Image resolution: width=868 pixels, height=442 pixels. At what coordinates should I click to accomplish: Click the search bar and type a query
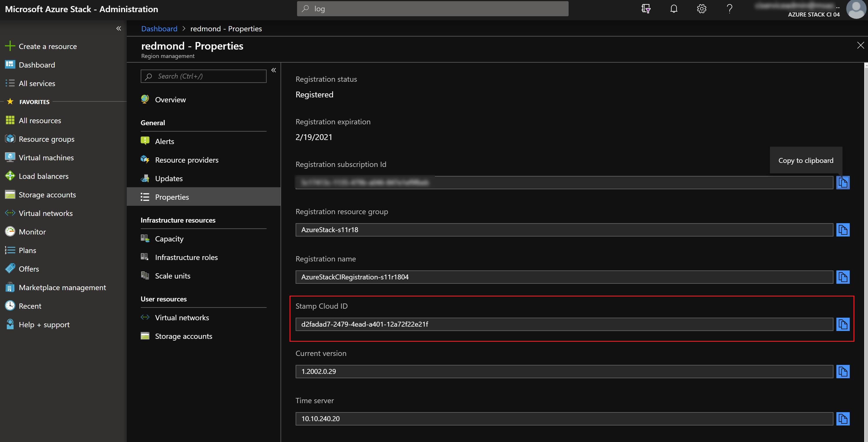433,8
